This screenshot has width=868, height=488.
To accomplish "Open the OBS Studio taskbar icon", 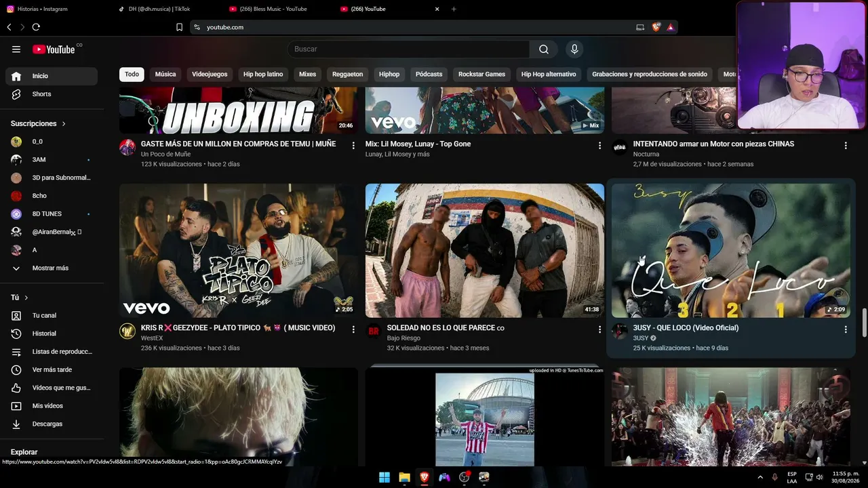I will pos(465,477).
